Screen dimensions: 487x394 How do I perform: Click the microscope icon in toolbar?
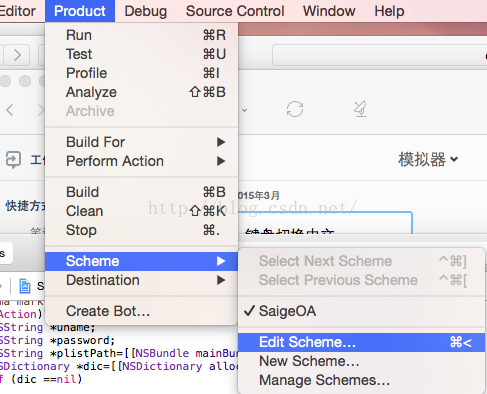(360, 109)
